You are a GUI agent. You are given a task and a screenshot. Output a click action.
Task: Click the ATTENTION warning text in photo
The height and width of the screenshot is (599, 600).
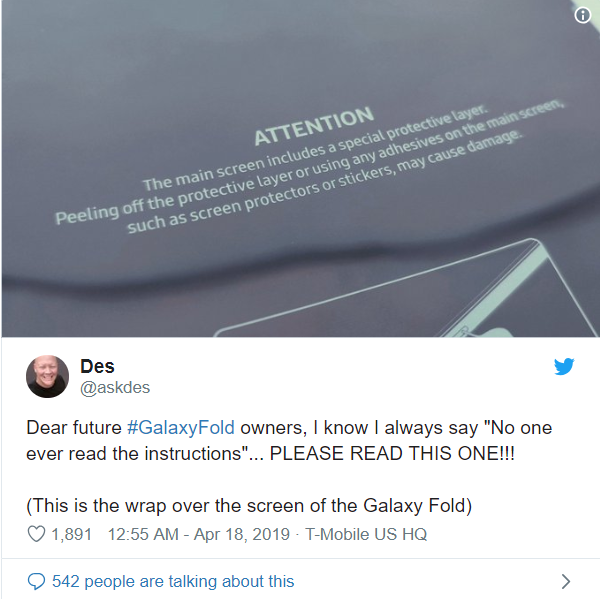[314, 126]
